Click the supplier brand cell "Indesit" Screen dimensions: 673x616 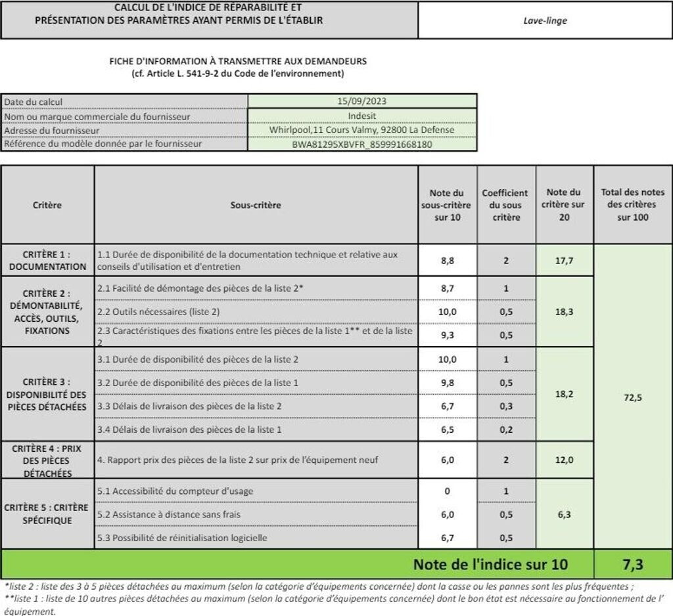coord(362,116)
